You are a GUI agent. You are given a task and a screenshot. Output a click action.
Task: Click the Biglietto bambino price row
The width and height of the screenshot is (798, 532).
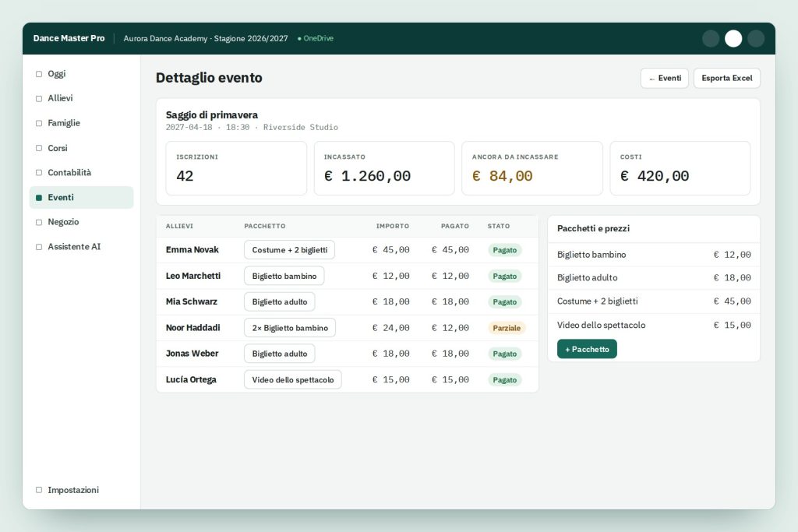point(654,255)
